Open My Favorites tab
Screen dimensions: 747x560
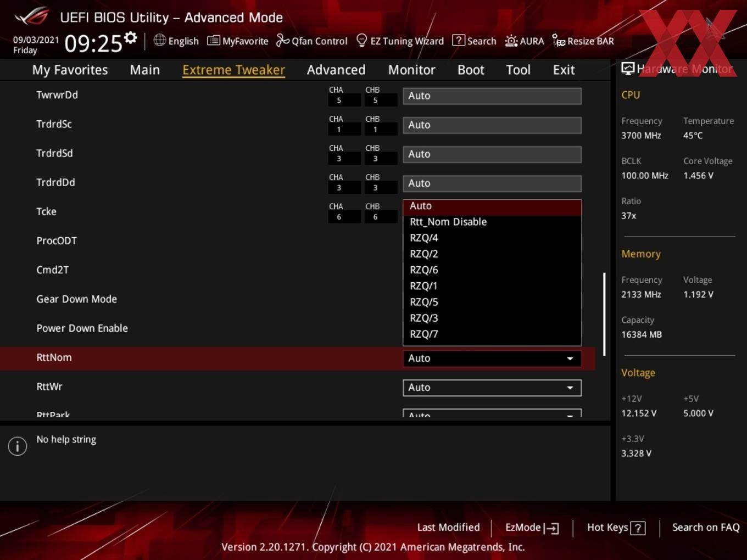[x=70, y=70]
